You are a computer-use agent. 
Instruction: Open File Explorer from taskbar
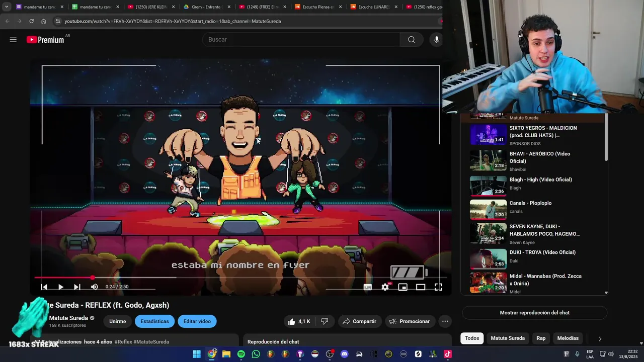pyautogui.click(x=226, y=354)
